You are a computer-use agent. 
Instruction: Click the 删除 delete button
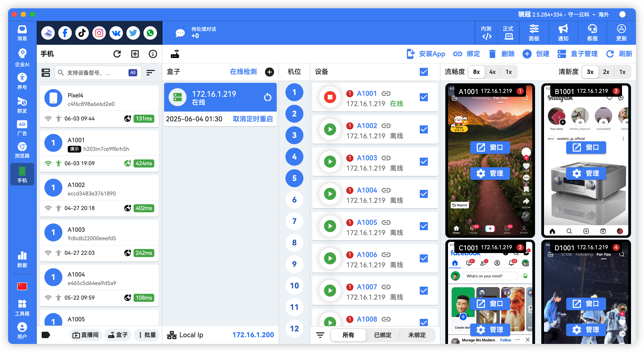coord(502,54)
